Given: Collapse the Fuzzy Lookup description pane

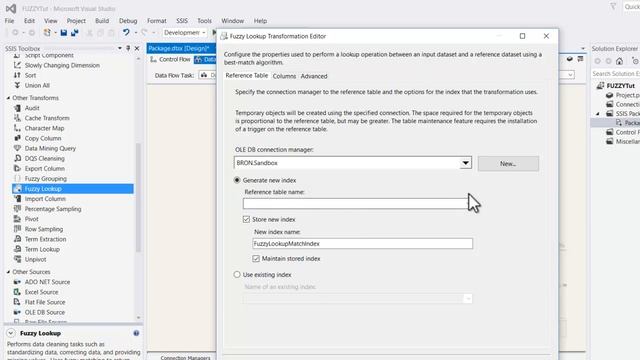Looking at the screenshot, I should pos(11,333).
